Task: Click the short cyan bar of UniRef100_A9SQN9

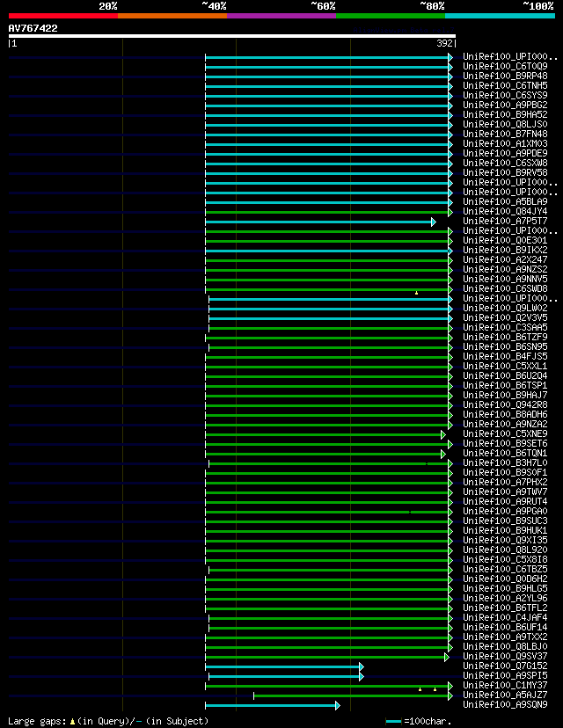Action: pyautogui.click(x=271, y=706)
